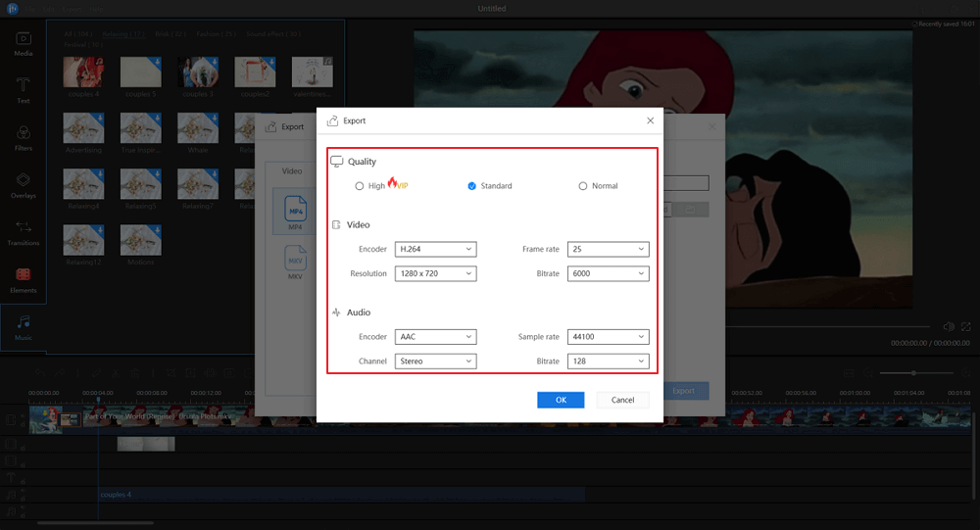This screenshot has width=980, height=530.
Task: Click the preview playback progress bar
Action: [827, 327]
